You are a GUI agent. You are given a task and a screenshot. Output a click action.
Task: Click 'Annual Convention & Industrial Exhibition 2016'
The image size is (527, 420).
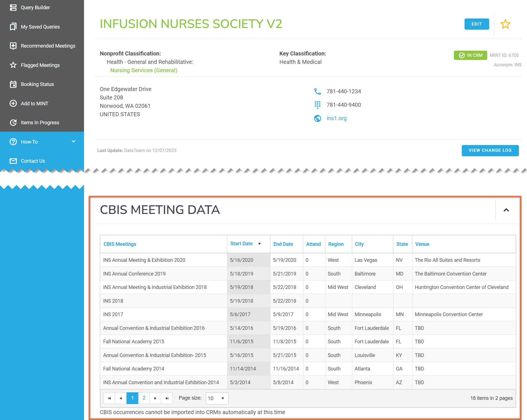pos(154,328)
